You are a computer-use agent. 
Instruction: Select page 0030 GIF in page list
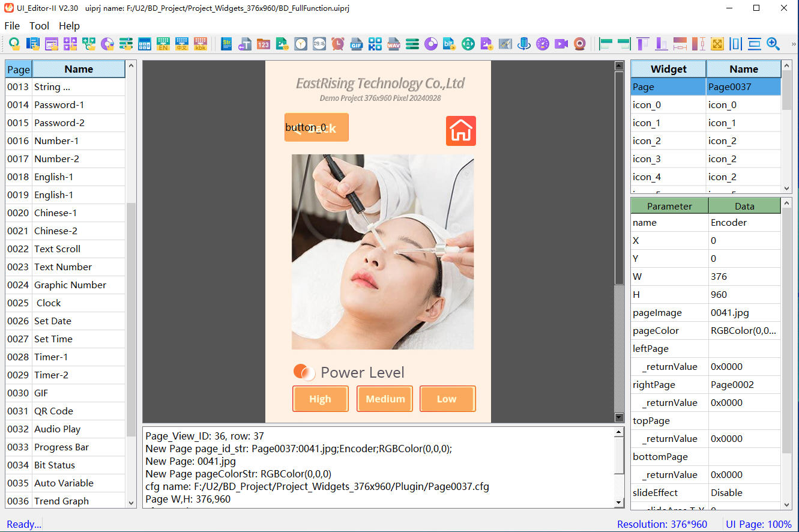pos(65,393)
